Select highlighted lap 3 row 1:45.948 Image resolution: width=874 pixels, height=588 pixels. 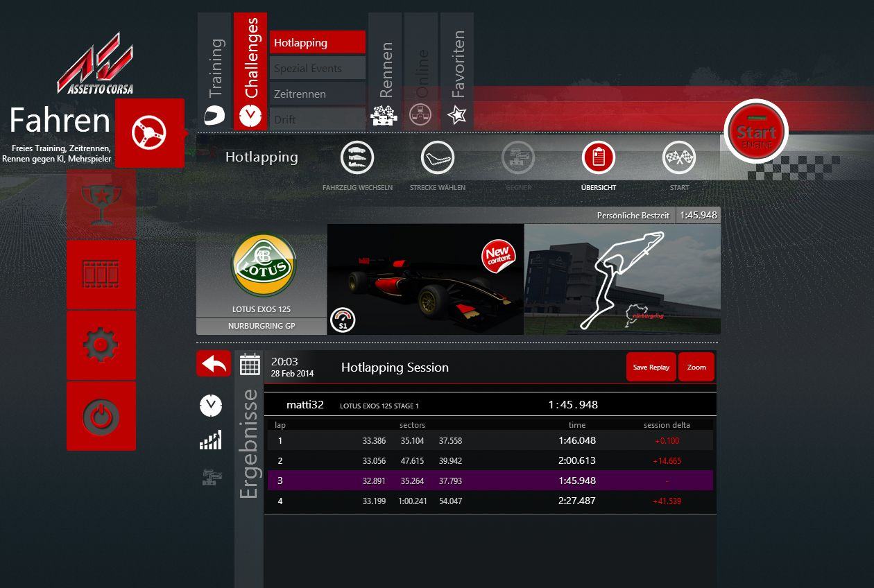point(490,481)
